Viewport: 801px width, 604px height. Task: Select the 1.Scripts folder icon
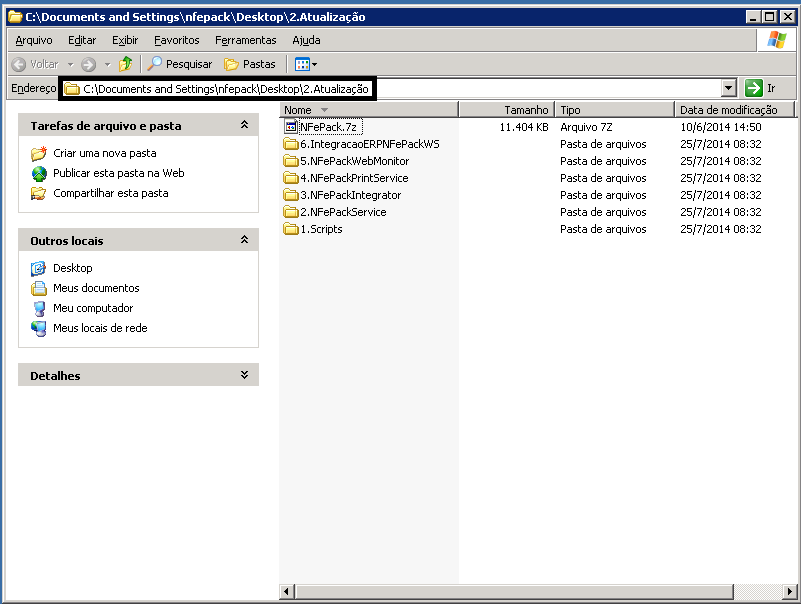point(291,229)
